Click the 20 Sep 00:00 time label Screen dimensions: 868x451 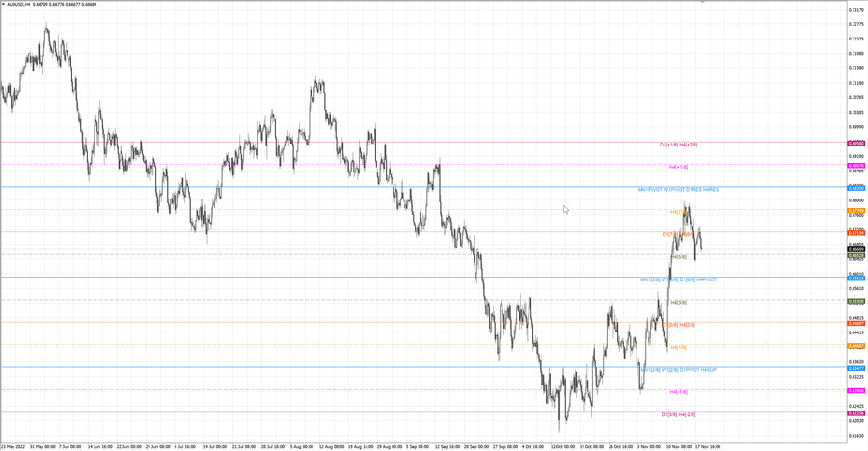(x=476, y=446)
